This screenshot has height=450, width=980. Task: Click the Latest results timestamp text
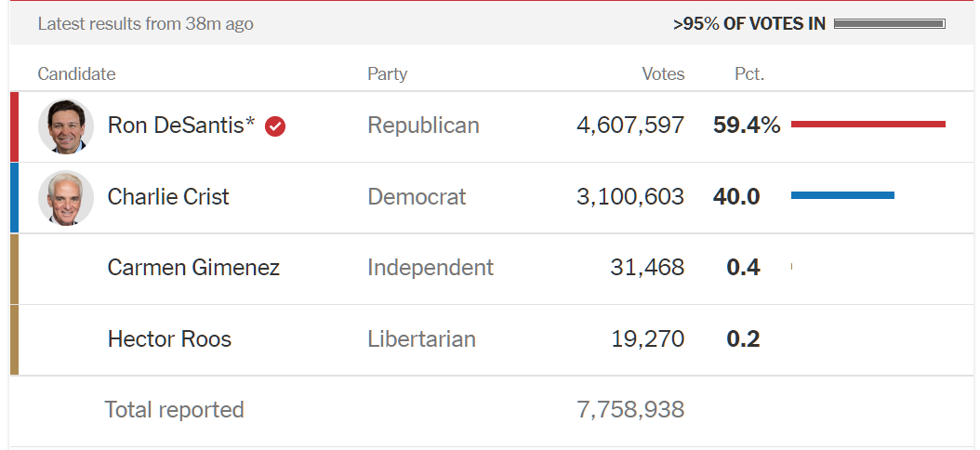pyautogui.click(x=146, y=24)
